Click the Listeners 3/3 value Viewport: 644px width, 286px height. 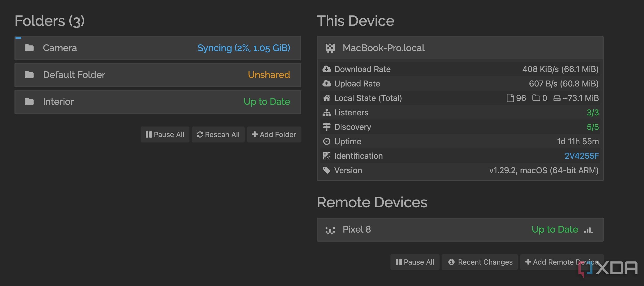point(593,113)
